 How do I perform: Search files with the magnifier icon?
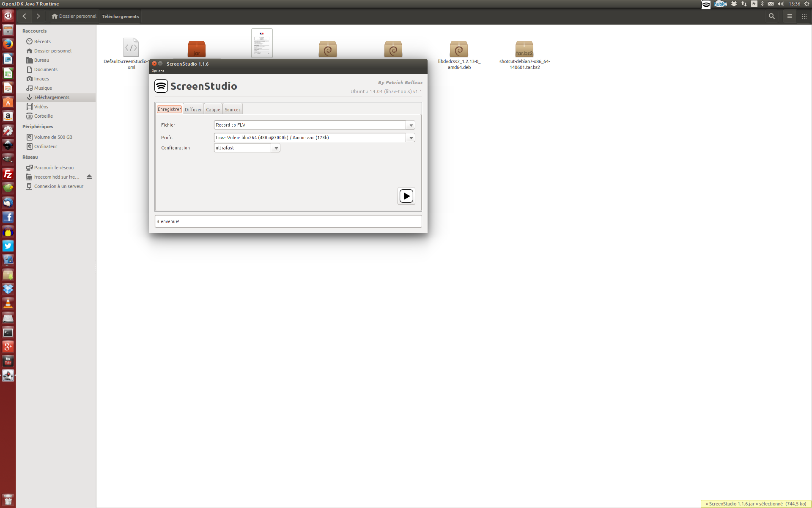point(772,16)
